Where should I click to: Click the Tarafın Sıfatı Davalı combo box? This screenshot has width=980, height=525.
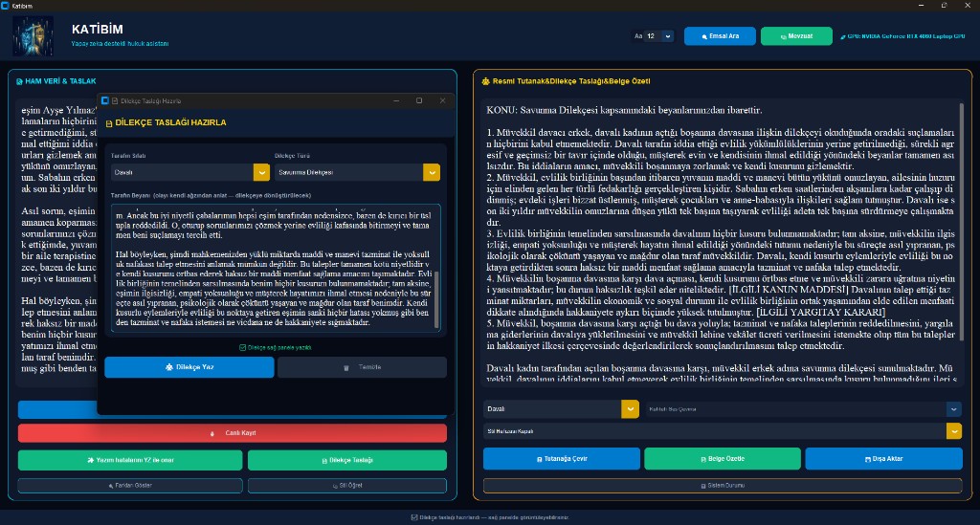(x=190, y=172)
